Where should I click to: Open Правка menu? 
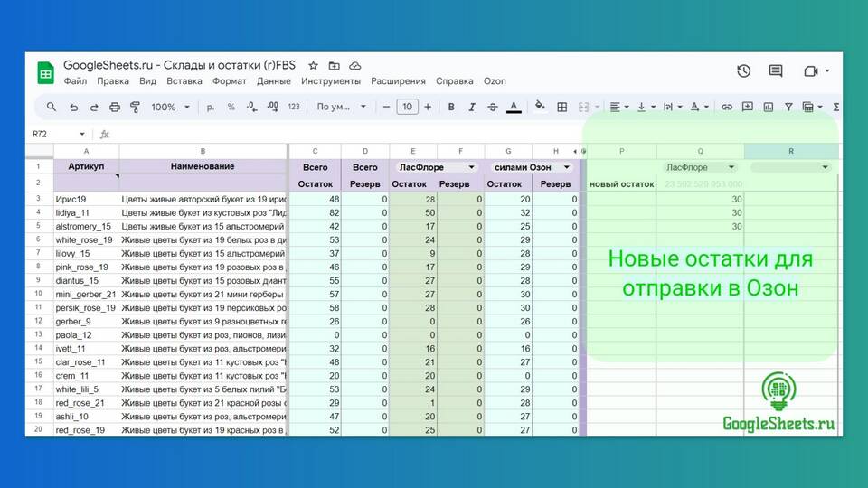pos(113,81)
